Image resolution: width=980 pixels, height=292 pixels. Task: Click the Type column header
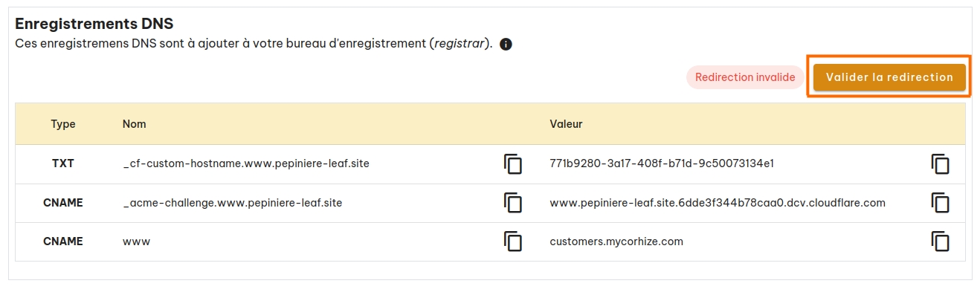click(63, 124)
